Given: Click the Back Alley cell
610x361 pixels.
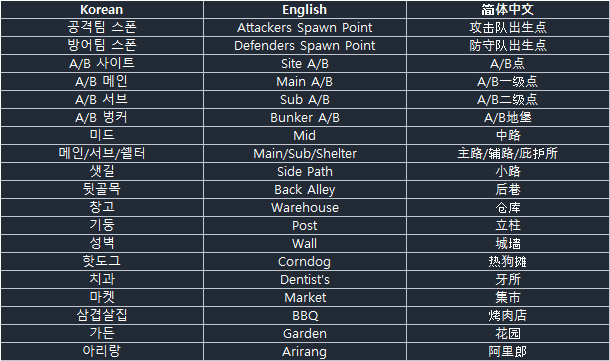Looking at the screenshot, I should pyautogui.click(x=305, y=189).
